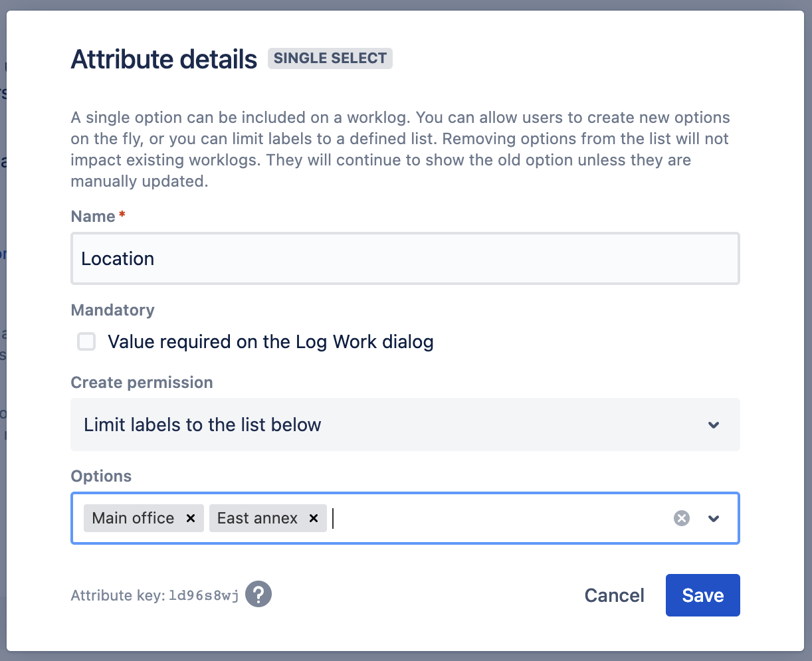Click the Create permission dropdown arrow
The image size is (812, 661).
714,425
